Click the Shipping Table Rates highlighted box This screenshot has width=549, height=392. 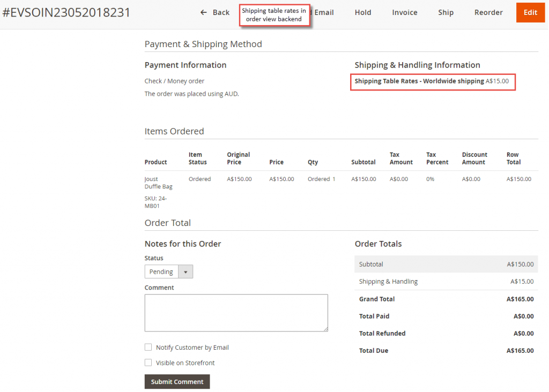coord(433,81)
